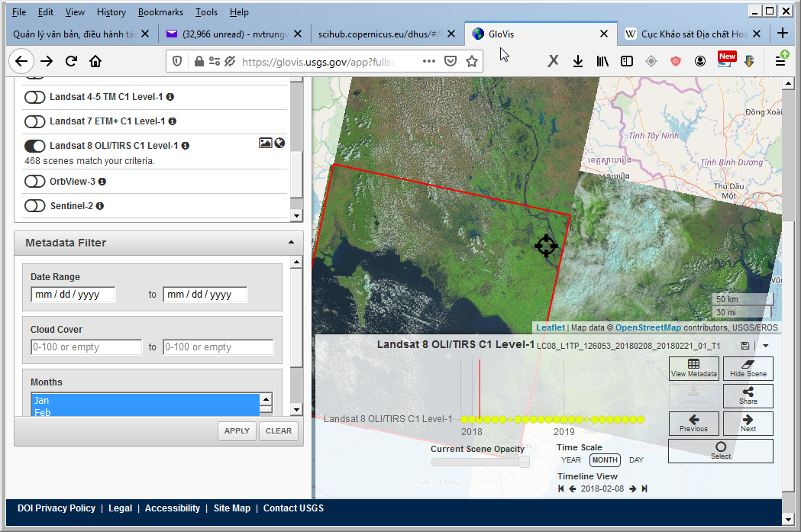Open the Firefox account icon
801x532 pixels.
tap(700, 61)
